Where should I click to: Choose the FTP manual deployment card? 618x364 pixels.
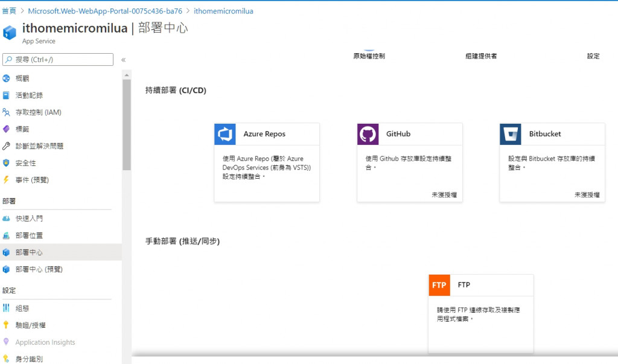click(481, 314)
